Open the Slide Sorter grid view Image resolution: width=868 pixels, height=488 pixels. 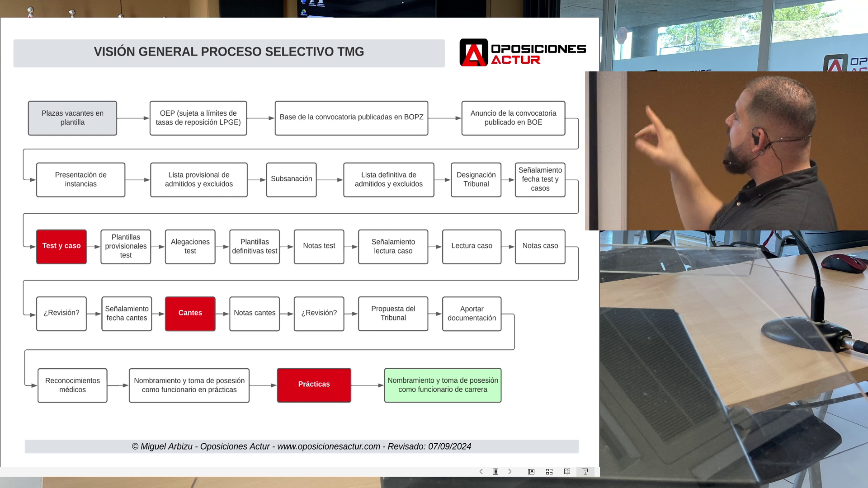[549, 471]
